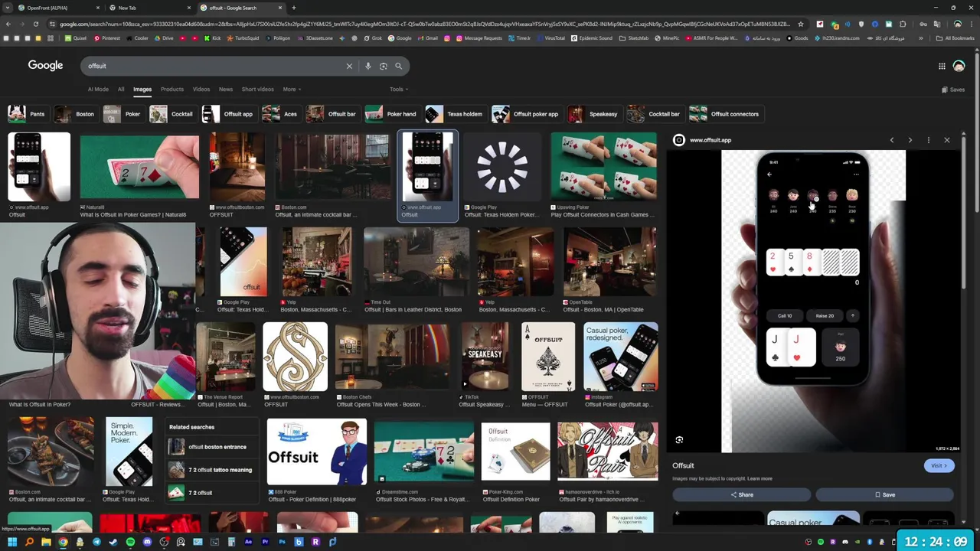
Task: Show next image in preview panel
Action: (x=910, y=140)
